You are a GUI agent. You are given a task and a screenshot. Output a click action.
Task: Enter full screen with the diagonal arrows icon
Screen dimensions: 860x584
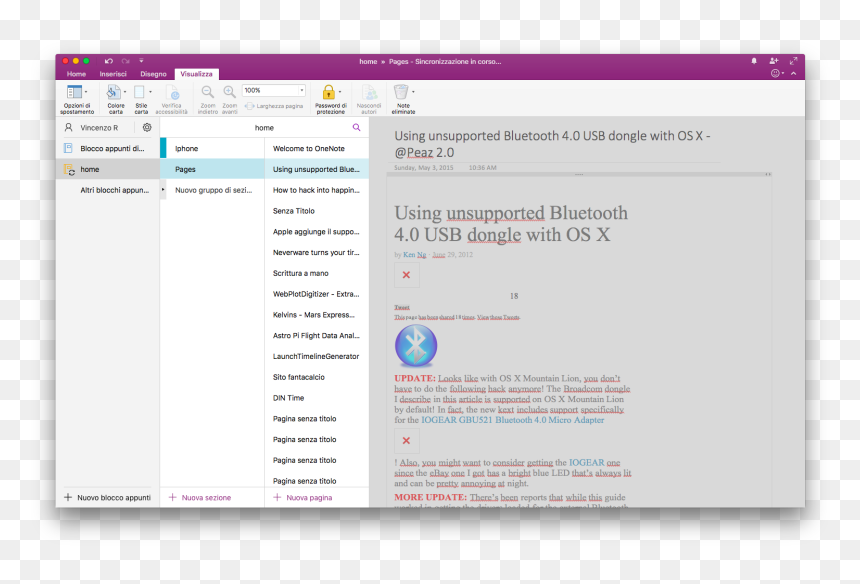click(x=793, y=61)
